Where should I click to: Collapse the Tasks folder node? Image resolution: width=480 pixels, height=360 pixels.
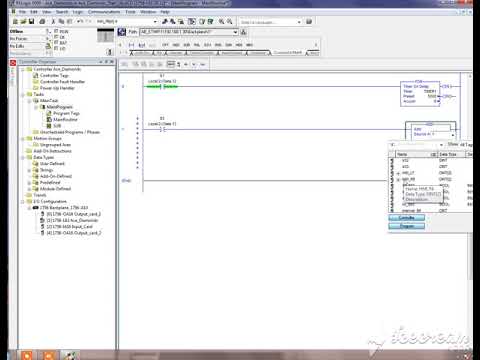coord(23,95)
